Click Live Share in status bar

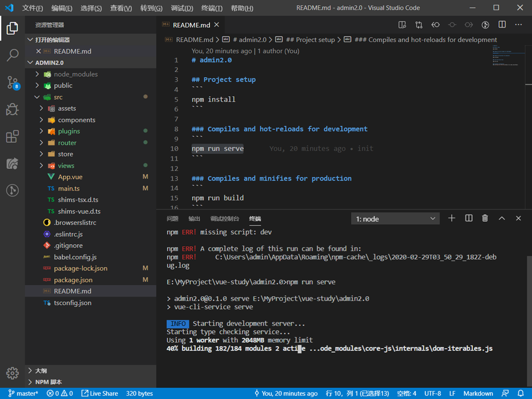(x=100, y=393)
